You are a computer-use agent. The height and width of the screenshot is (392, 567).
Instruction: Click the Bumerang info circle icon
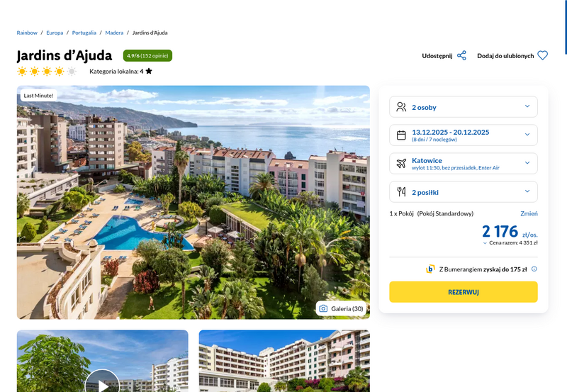pos(534,269)
